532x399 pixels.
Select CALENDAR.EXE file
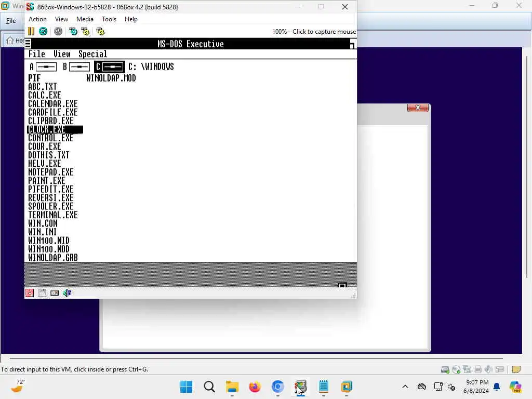(53, 104)
